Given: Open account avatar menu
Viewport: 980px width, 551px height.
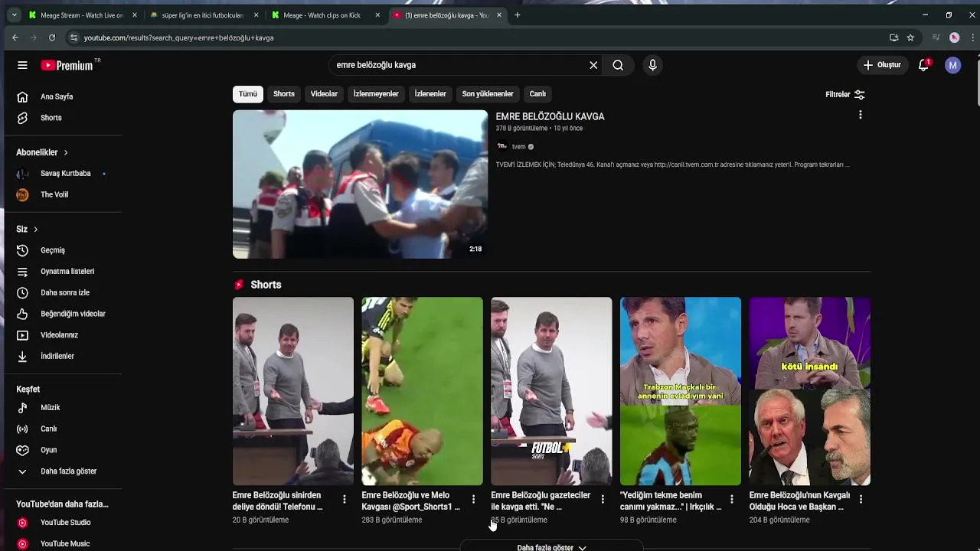Looking at the screenshot, I should click(x=952, y=65).
